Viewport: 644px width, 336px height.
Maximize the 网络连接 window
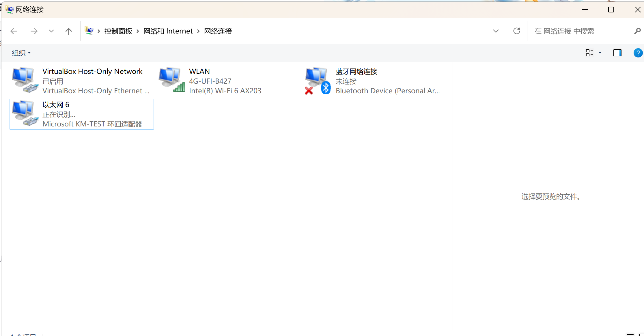(x=611, y=10)
